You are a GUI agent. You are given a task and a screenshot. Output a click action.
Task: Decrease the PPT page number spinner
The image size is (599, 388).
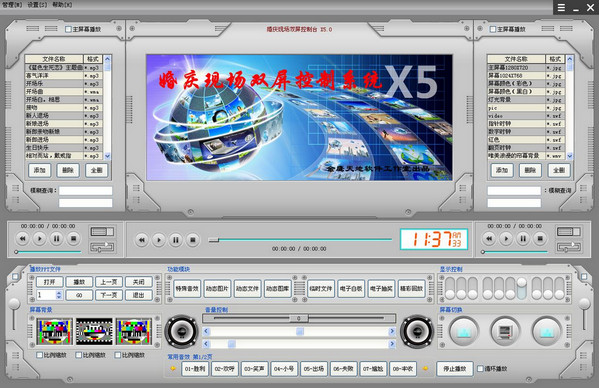59,297
